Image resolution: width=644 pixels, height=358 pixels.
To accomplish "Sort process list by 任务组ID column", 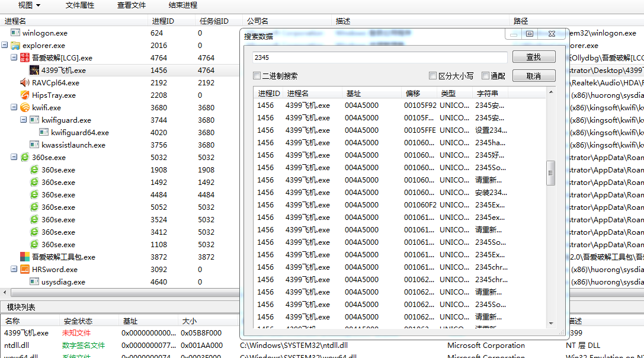I will [219, 21].
